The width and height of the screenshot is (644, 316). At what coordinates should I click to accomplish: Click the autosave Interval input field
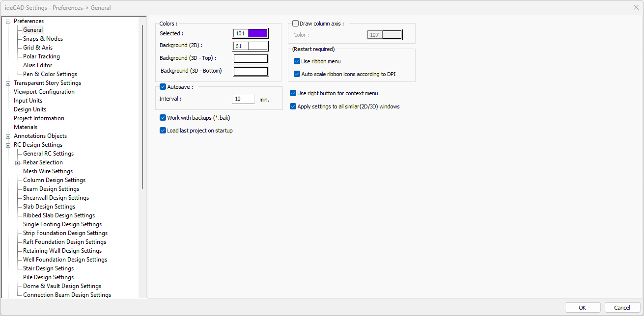coord(244,99)
